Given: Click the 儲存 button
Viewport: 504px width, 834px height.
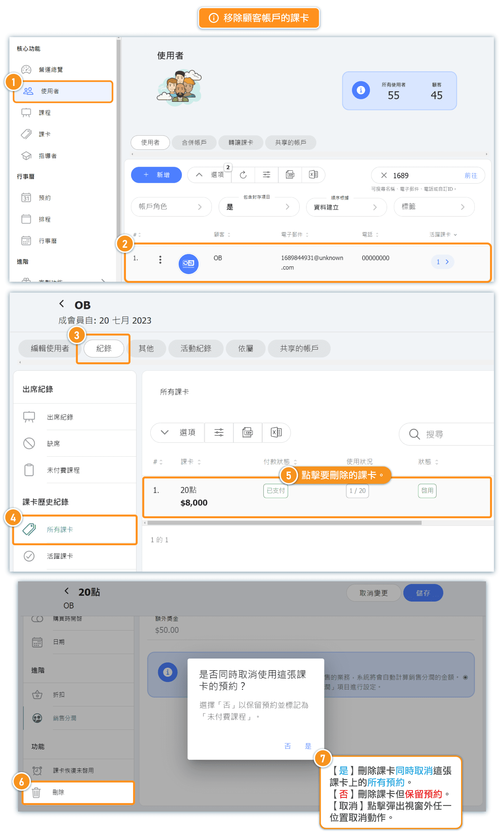Looking at the screenshot, I should click(423, 593).
